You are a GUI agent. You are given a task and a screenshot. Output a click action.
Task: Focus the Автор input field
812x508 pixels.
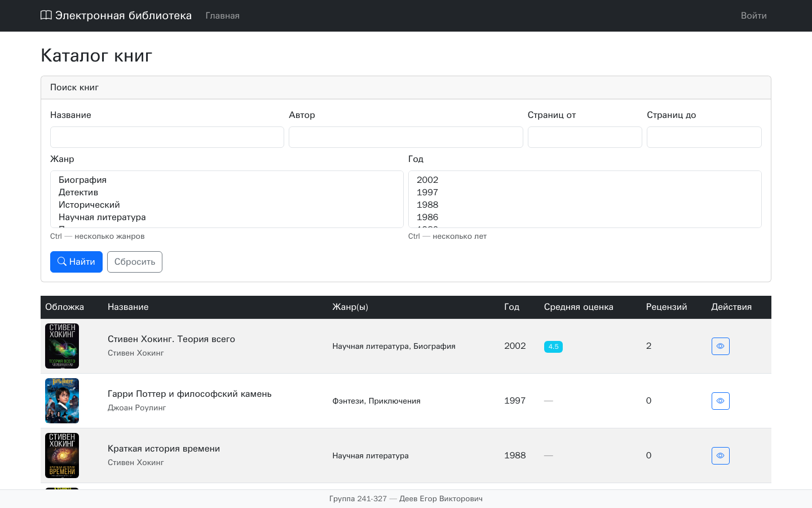click(x=406, y=137)
